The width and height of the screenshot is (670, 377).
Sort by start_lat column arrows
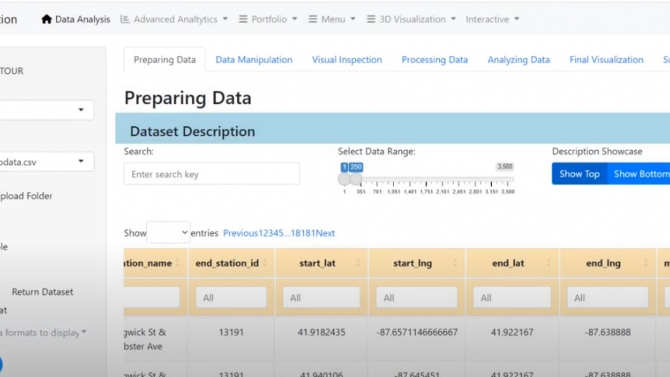358,263
